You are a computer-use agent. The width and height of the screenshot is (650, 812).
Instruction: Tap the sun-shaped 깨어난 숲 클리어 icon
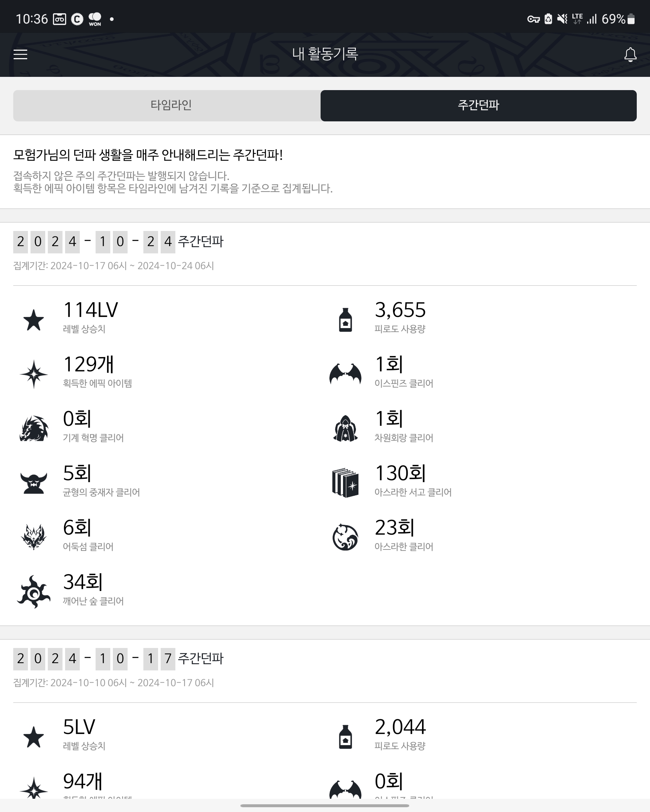33,592
